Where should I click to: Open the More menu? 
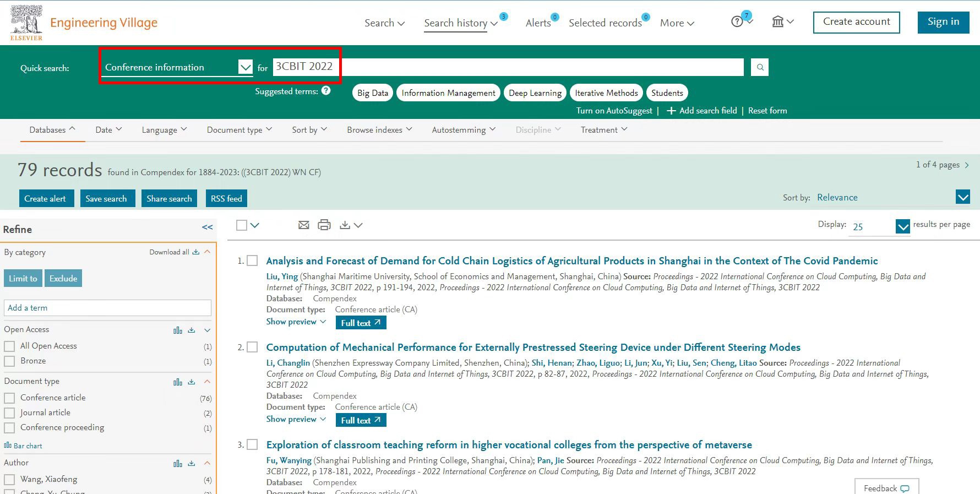tap(677, 23)
